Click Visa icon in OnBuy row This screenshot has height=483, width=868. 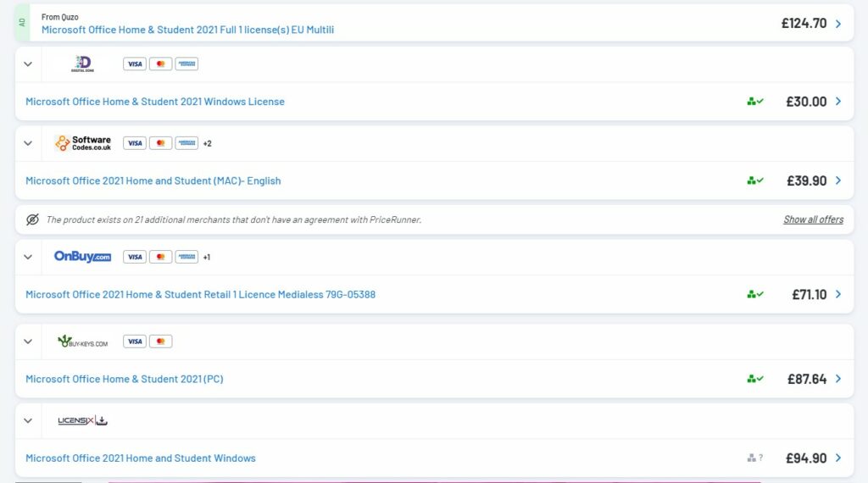pyautogui.click(x=135, y=257)
